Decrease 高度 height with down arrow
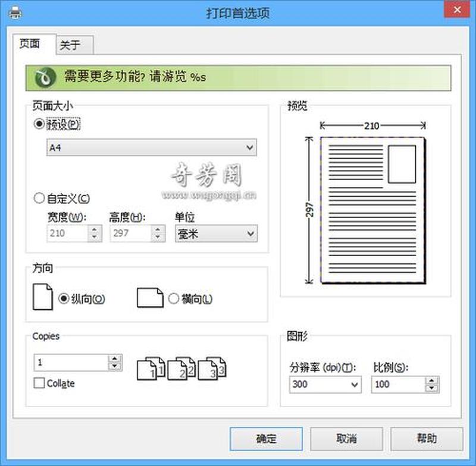 point(158,237)
